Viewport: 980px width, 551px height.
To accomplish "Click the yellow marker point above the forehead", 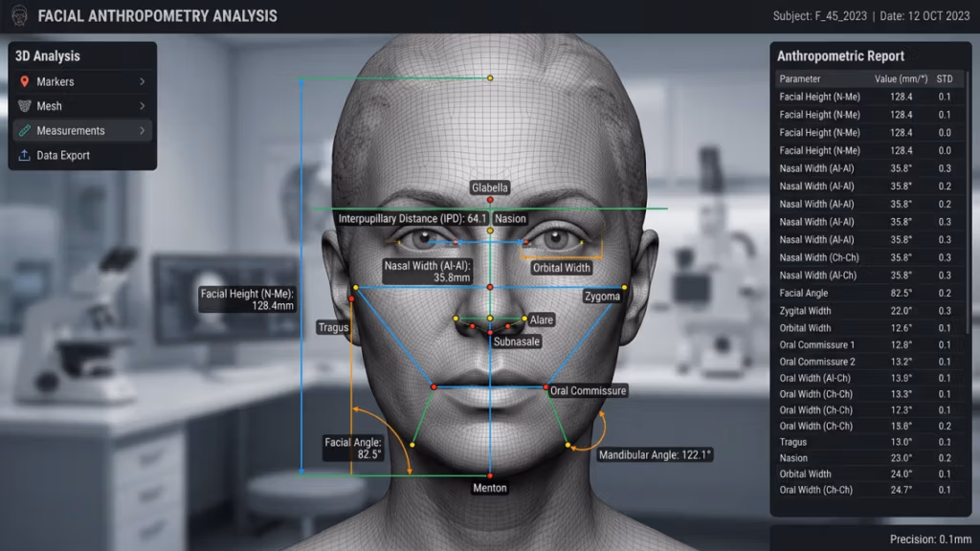I will click(490, 78).
